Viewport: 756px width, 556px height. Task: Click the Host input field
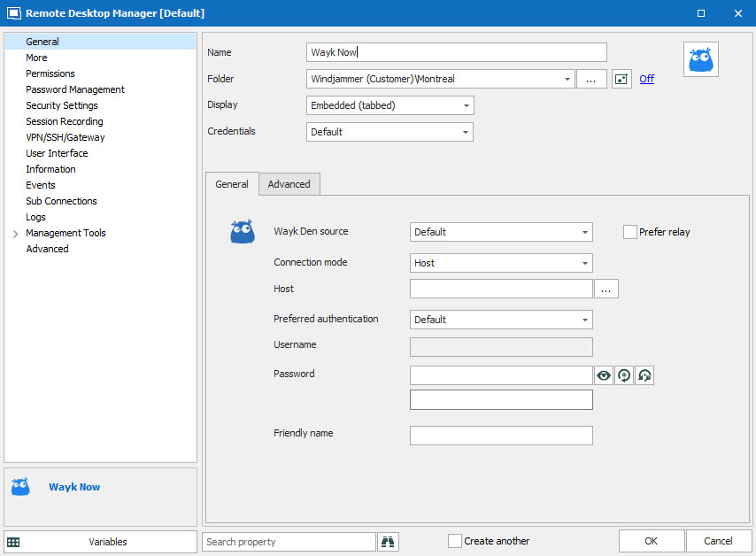pyautogui.click(x=501, y=289)
